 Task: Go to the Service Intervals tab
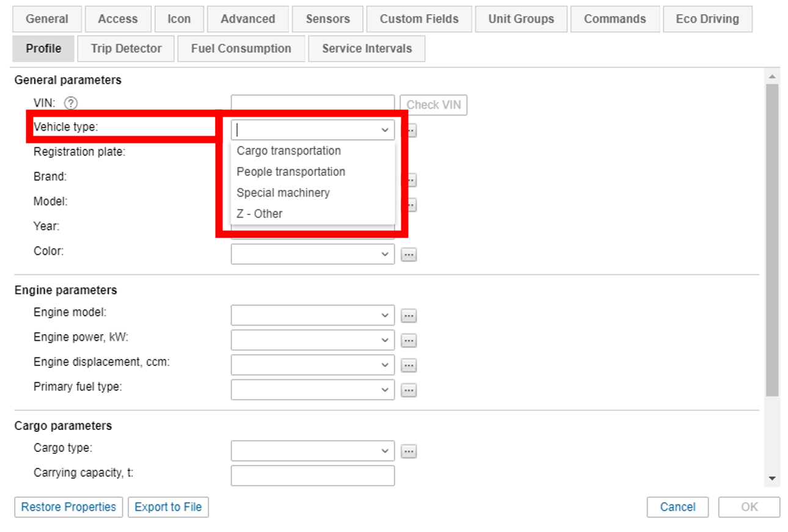(367, 49)
